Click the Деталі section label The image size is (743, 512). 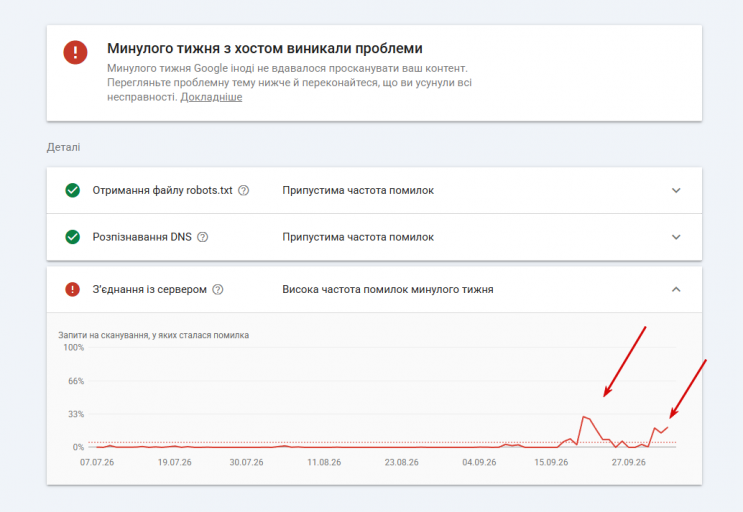click(63, 147)
